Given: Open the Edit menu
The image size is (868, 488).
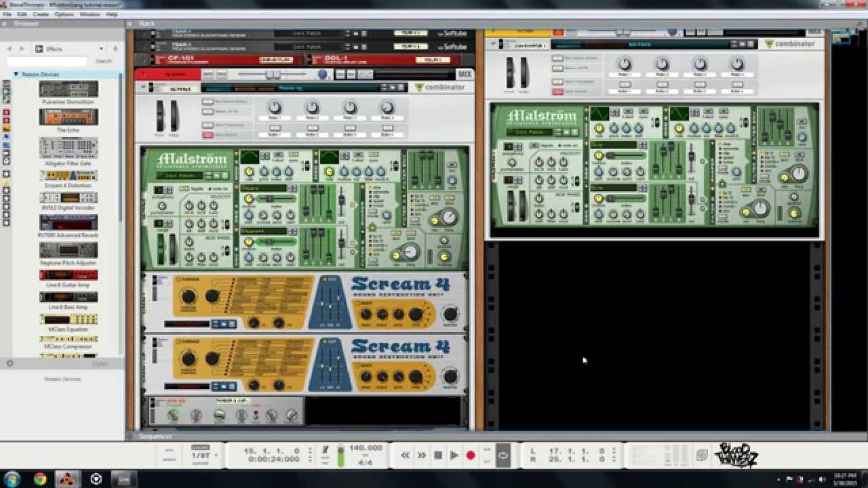Looking at the screenshot, I should pyautogui.click(x=22, y=14).
